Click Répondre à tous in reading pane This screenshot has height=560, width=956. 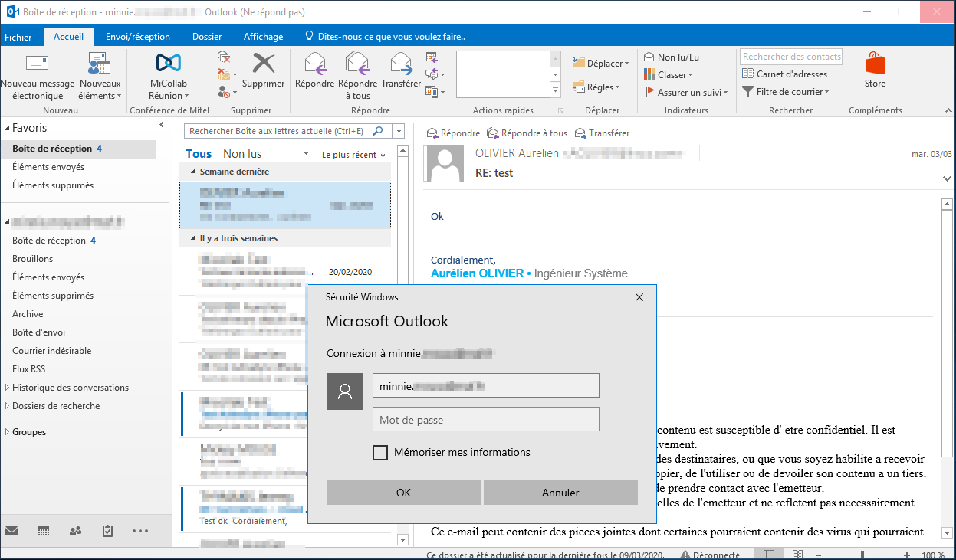[527, 133]
